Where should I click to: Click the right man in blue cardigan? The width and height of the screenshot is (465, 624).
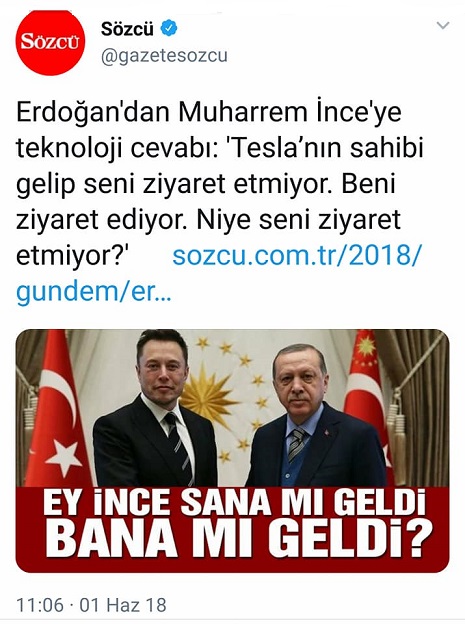click(x=317, y=417)
